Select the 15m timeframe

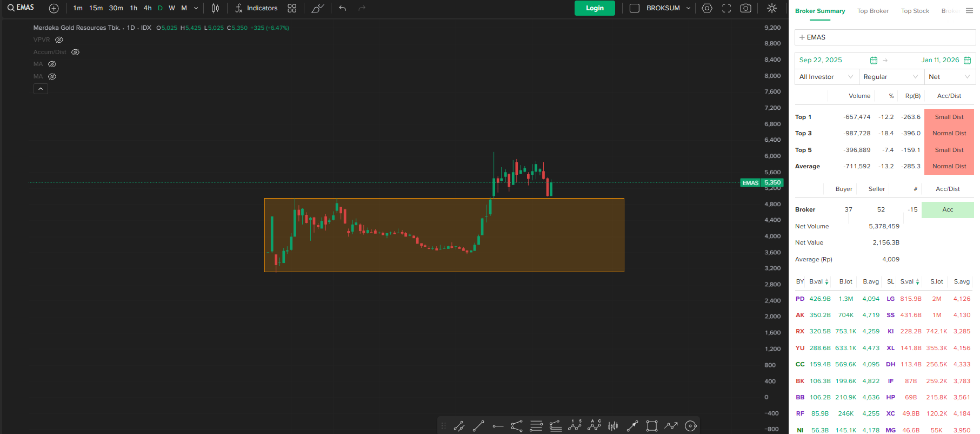(x=96, y=8)
